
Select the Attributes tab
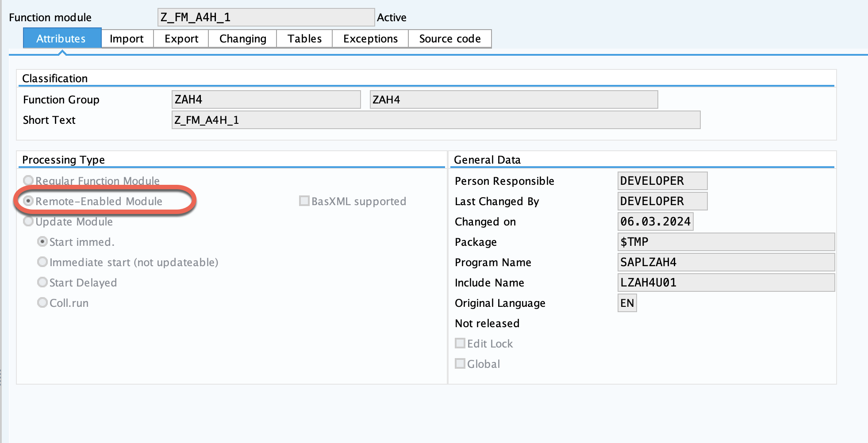tap(61, 38)
